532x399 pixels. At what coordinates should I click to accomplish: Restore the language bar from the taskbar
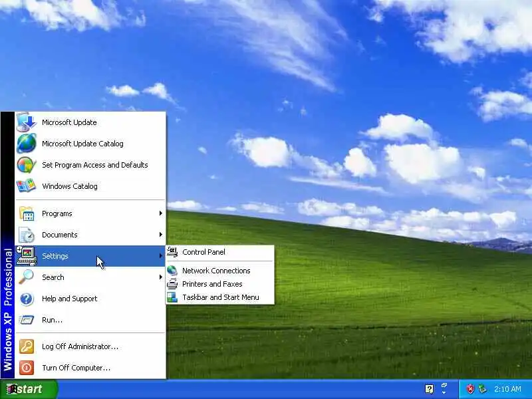pyautogui.click(x=444, y=385)
